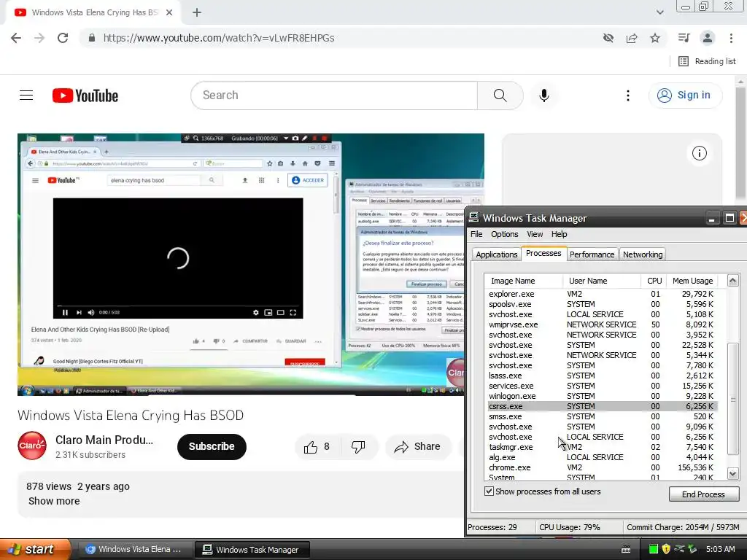Open the info icon on the side panel
Image resolution: width=747 pixels, height=560 pixels.
coord(700,153)
